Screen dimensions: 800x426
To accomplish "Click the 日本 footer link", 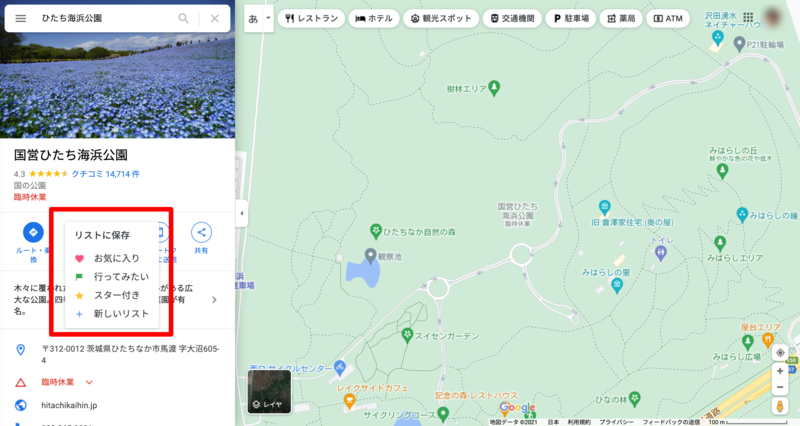I will 553,422.
